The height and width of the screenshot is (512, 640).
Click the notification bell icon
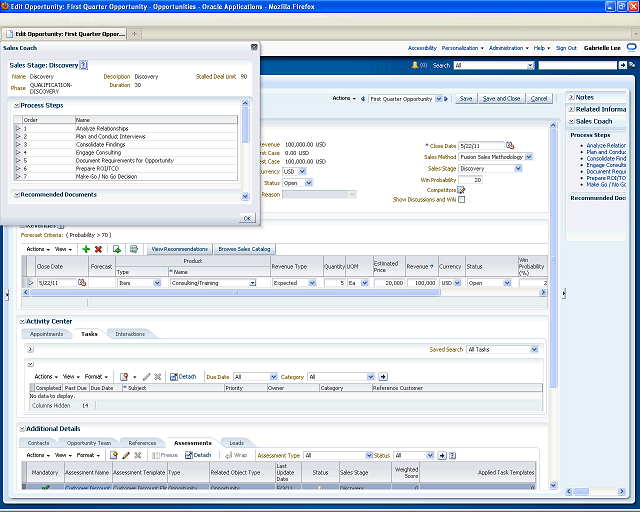click(415, 65)
